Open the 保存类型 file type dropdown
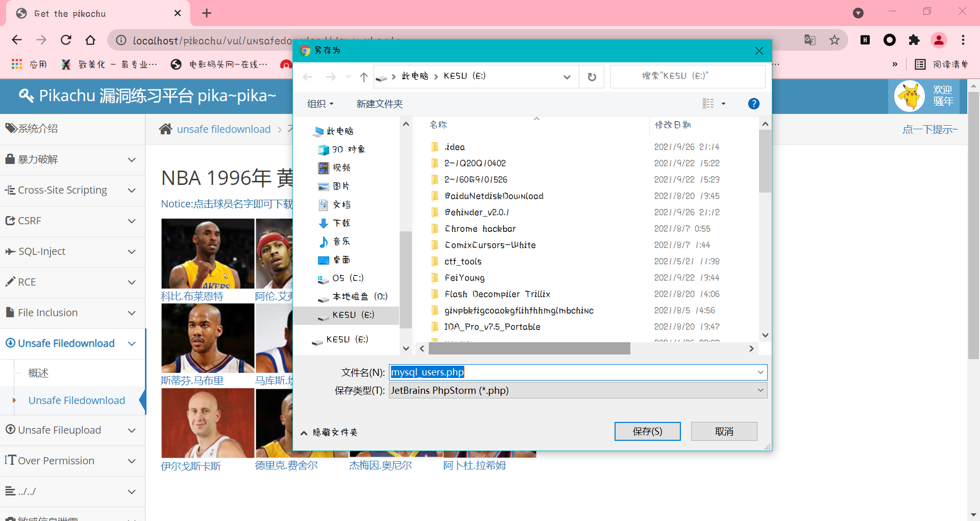980x521 pixels. [x=761, y=390]
